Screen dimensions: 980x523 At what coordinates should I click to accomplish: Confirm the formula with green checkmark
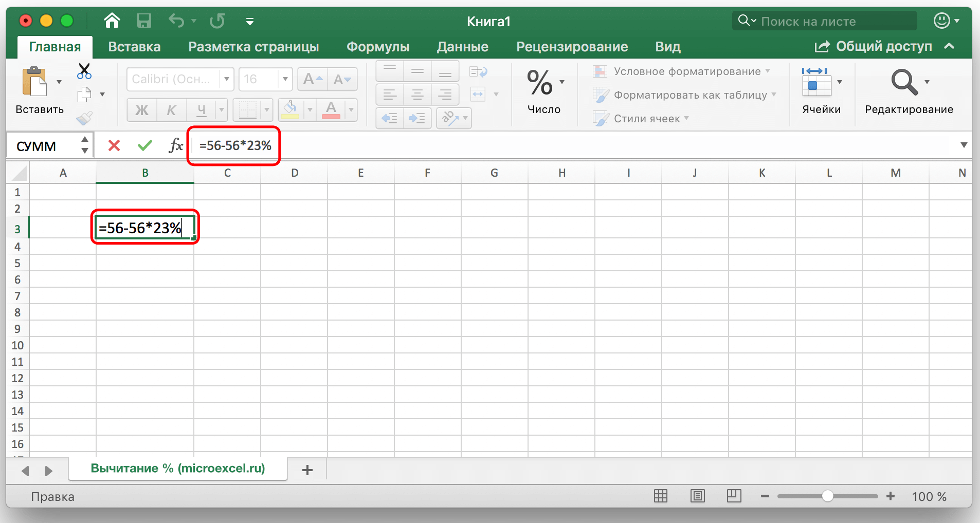(x=145, y=146)
